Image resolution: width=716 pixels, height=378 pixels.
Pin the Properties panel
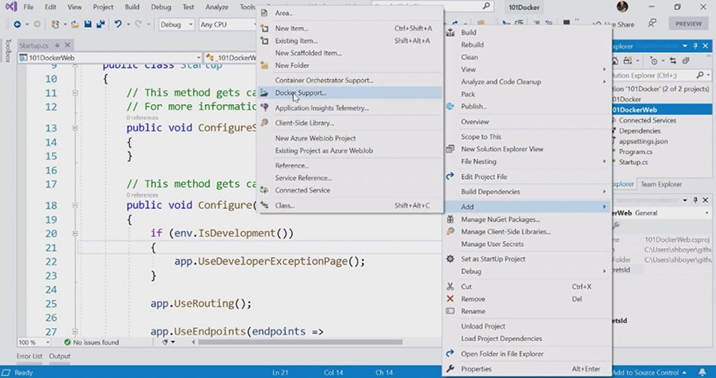pos(695,200)
